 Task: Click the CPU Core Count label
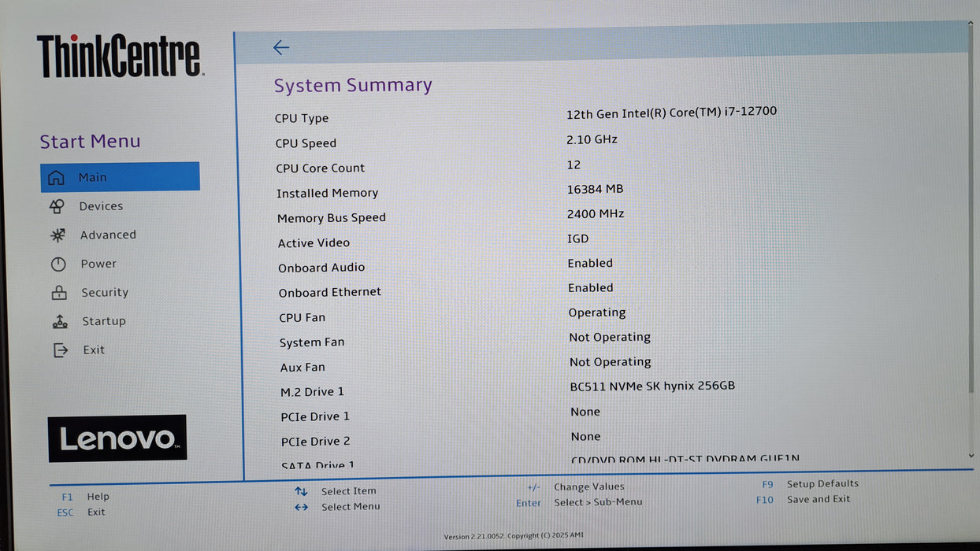point(320,168)
